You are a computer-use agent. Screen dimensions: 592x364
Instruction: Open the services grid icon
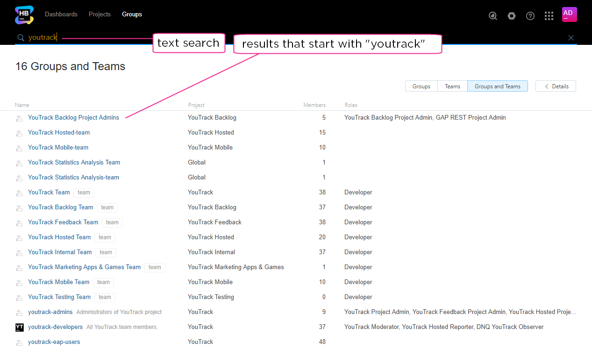pos(549,15)
